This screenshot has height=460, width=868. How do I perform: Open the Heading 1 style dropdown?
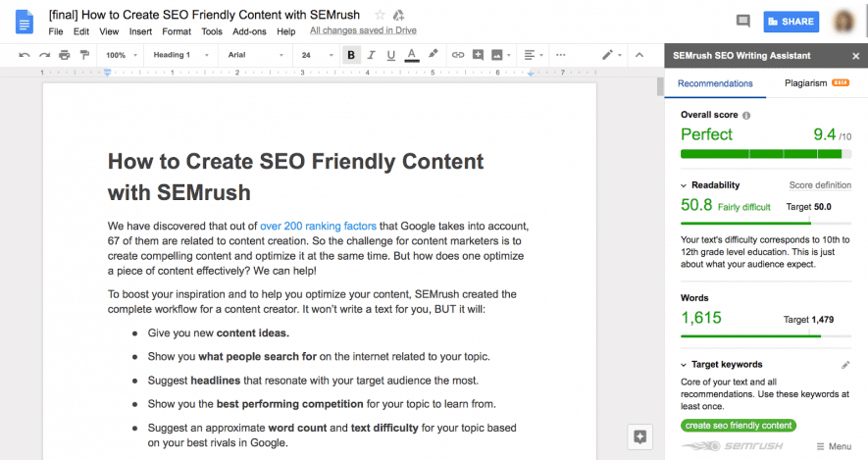click(179, 55)
